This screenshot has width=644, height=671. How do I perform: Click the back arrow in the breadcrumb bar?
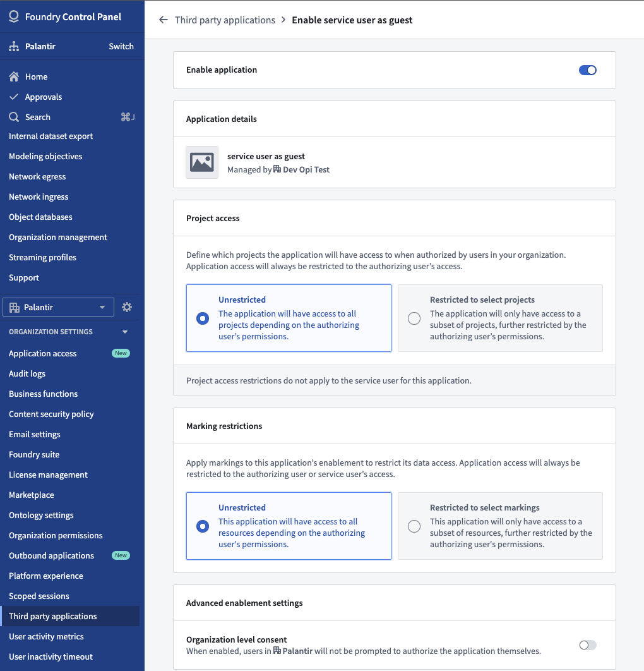tap(163, 20)
